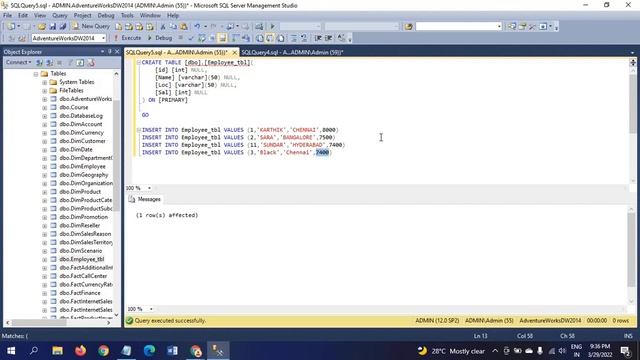Save the current query with Save icon
The image size is (640, 360).
tap(53, 27)
